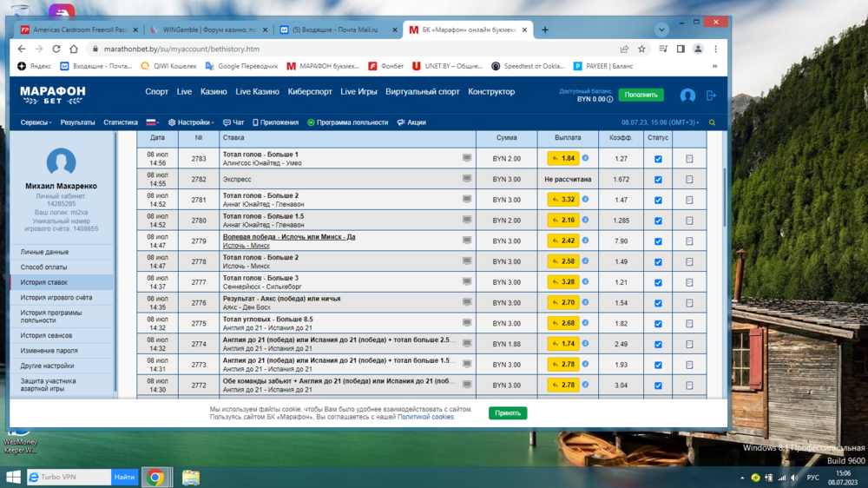The width and height of the screenshot is (868, 488).
Task: Click monitor icon in bet 2779 row
Action: point(467,241)
